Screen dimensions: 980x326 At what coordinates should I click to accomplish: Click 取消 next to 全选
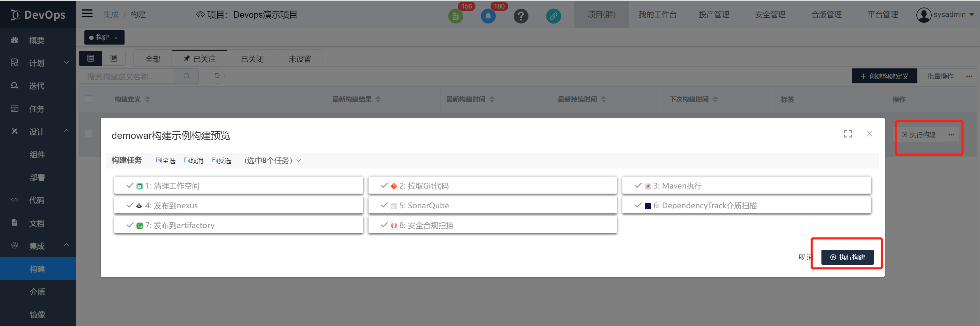[194, 161]
